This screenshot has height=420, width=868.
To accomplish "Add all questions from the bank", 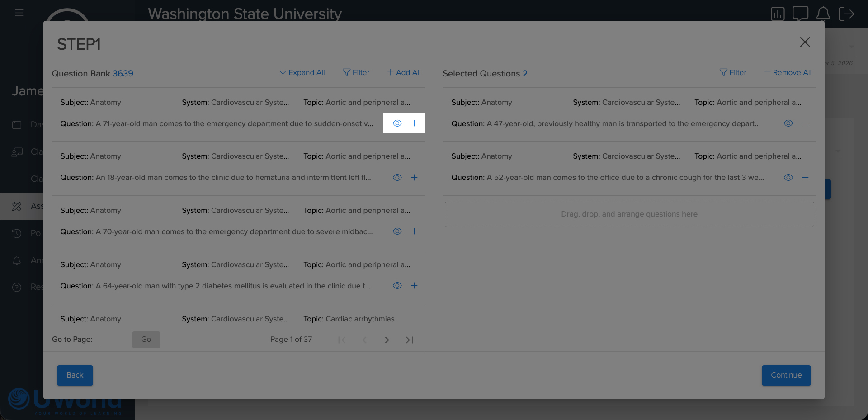I will [404, 73].
